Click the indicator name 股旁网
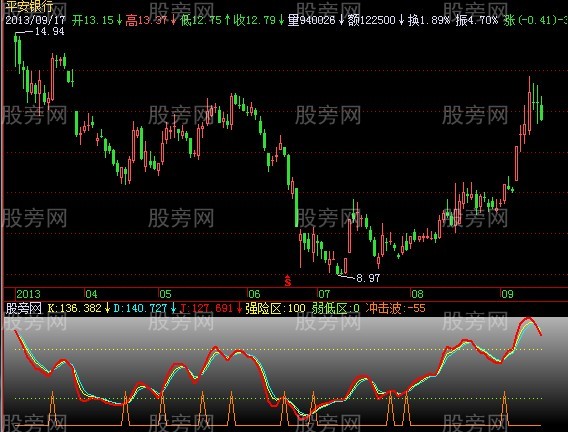 24,308
